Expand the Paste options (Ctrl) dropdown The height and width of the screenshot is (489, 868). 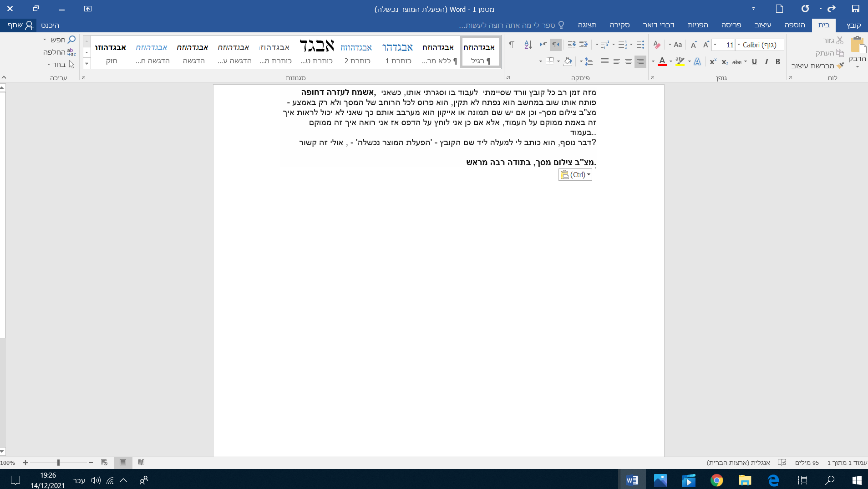click(x=576, y=175)
